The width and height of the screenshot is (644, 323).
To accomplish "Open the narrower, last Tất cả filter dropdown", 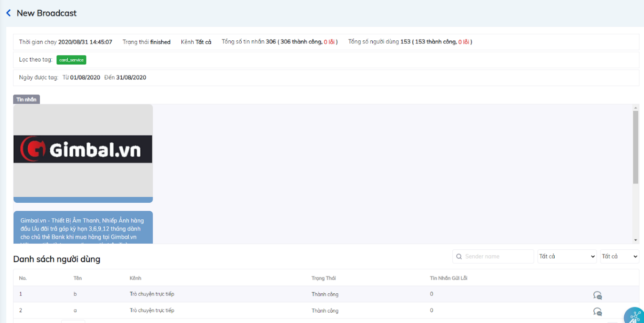I will click(620, 256).
